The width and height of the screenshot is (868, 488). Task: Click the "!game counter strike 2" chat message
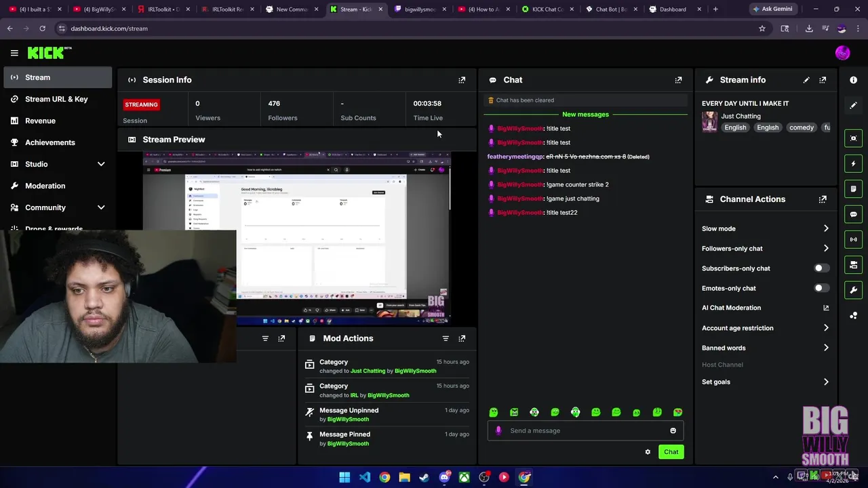pos(577,184)
